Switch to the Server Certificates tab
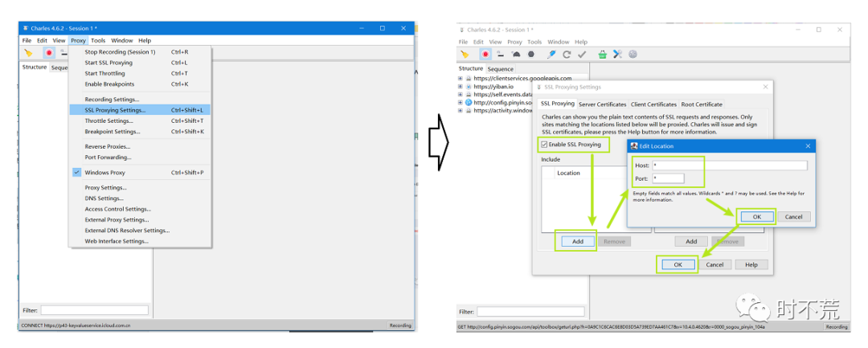This screenshot has height=348, width=868. [602, 104]
